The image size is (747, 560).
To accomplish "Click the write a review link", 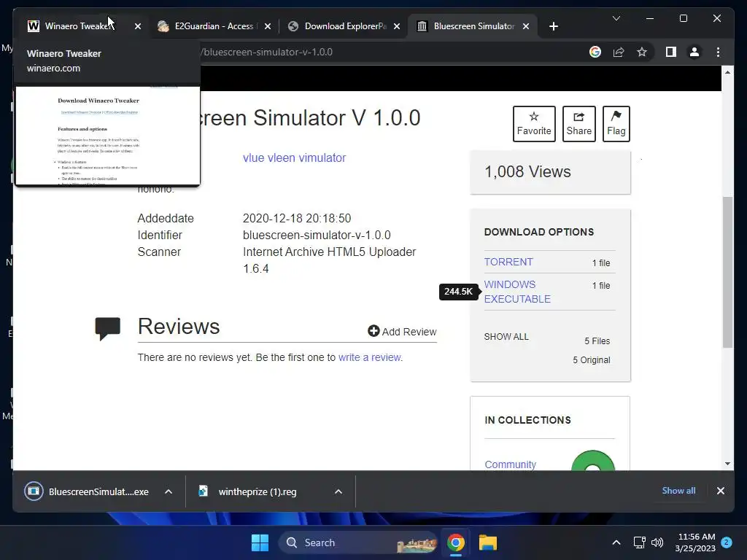I will coord(370,357).
